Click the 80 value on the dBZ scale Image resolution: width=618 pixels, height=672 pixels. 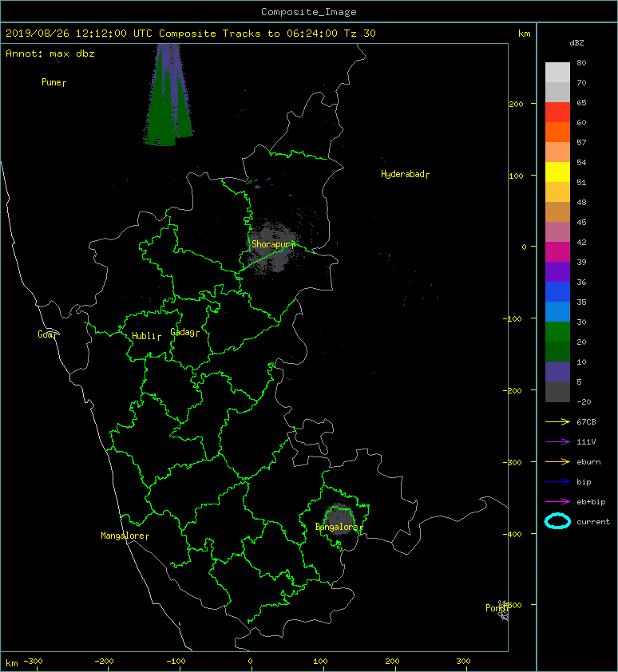[x=581, y=62]
